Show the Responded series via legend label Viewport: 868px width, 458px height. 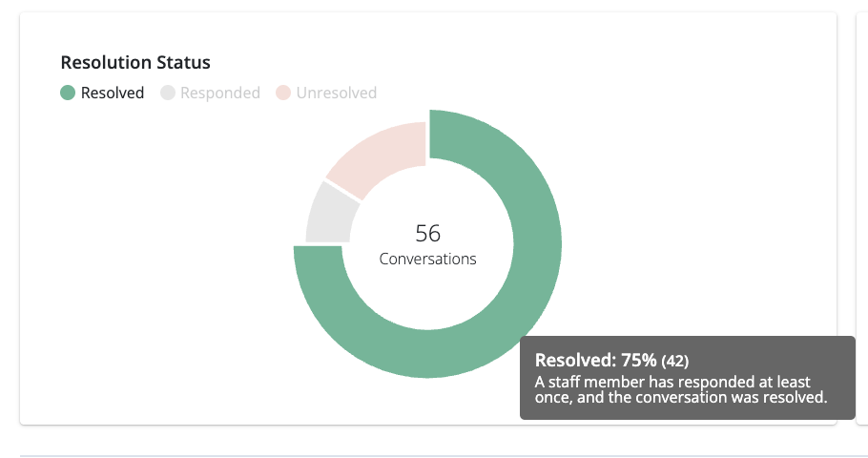(220, 94)
